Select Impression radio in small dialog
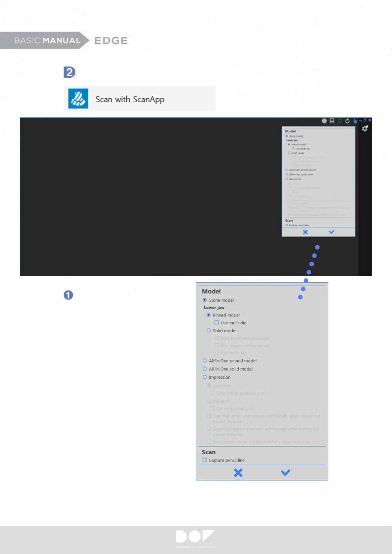Viewport: 392px width, 554px height. pos(287,179)
